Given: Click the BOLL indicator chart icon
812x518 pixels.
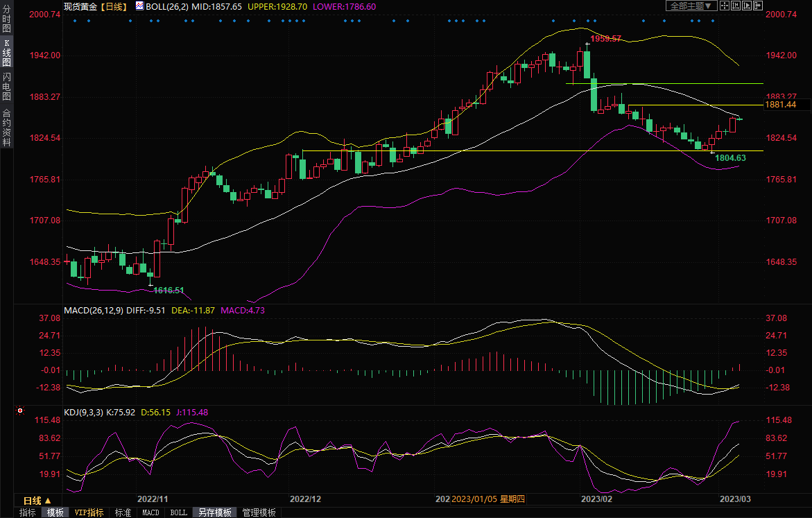Looking at the screenshot, I should click(x=139, y=6).
